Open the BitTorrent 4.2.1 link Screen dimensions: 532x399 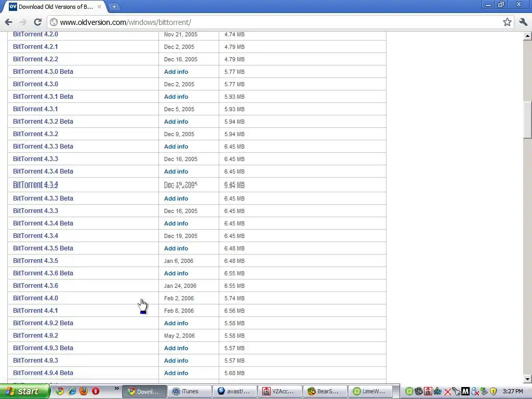coord(36,47)
